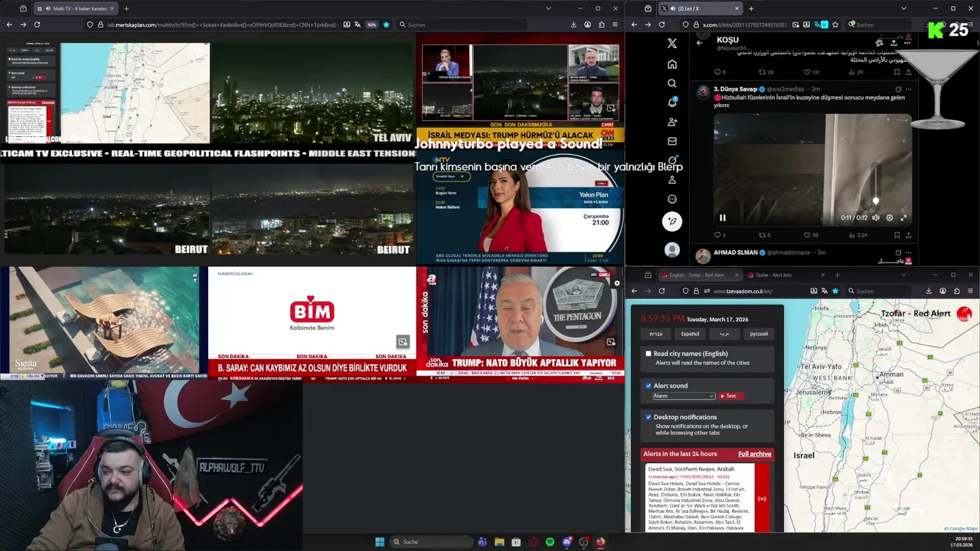Open more options on AHMAD SLMAN post
This screenshot has width=980, height=551.
(907, 253)
